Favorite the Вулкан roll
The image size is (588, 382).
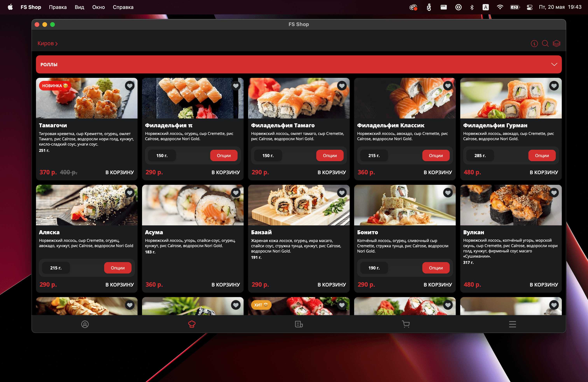coord(554,193)
